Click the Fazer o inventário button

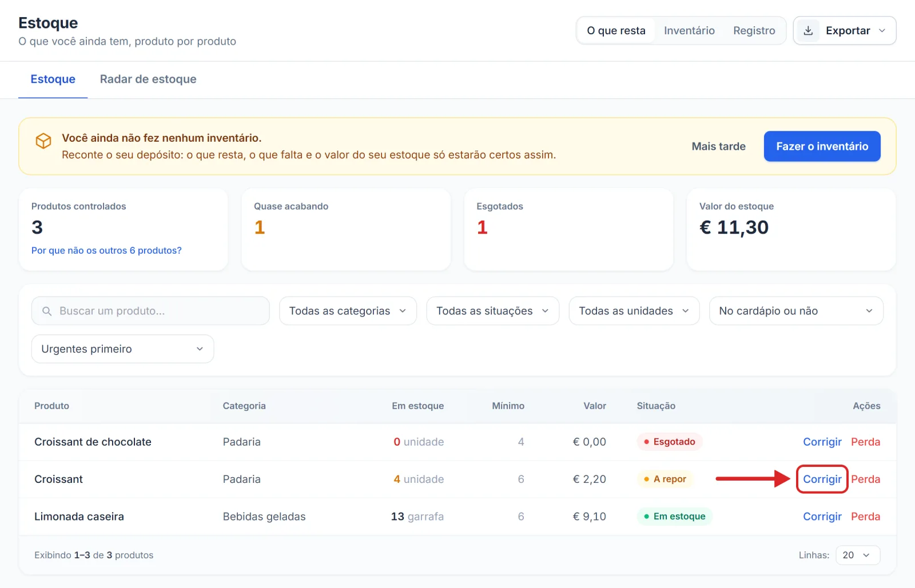click(822, 146)
